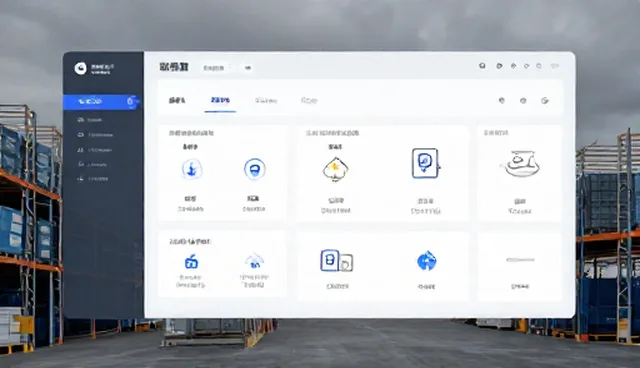Open the blue anchor-style circular icon
This screenshot has height=368, width=640.
[x=192, y=169]
